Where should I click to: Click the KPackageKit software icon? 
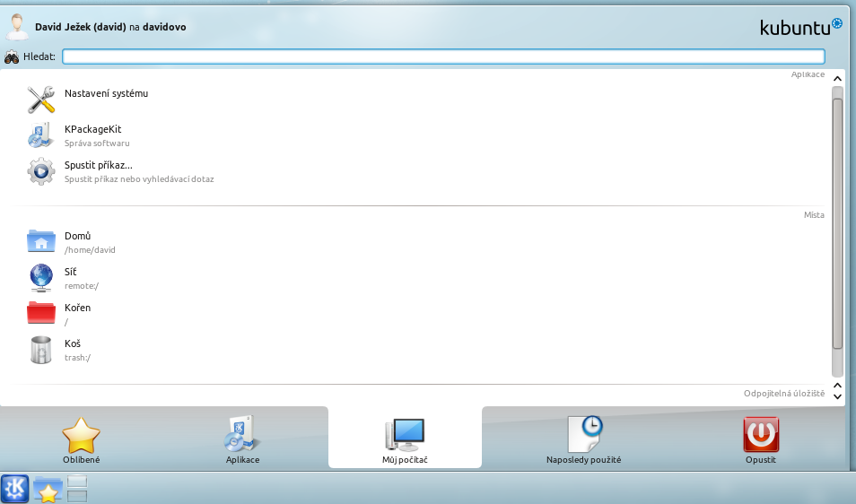[41, 135]
